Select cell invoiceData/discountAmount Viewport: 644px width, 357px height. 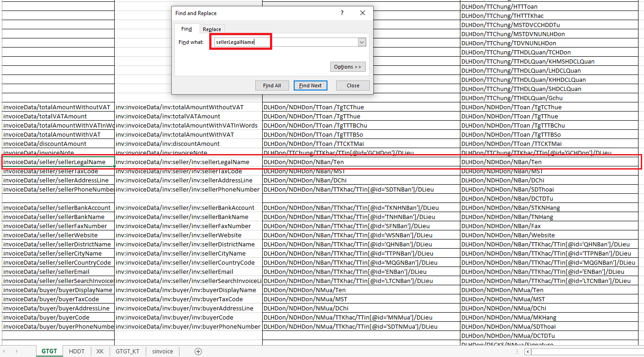pos(58,144)
